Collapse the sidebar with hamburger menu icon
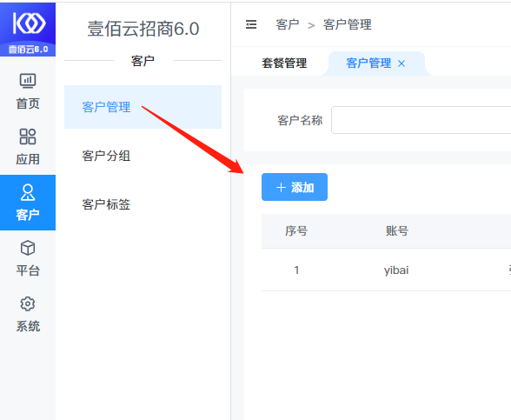511x420 pixels. click(251, 24)
